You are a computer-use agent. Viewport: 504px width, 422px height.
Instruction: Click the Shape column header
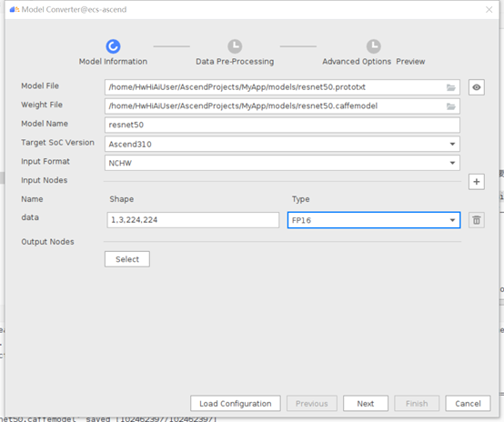[122, 199]
